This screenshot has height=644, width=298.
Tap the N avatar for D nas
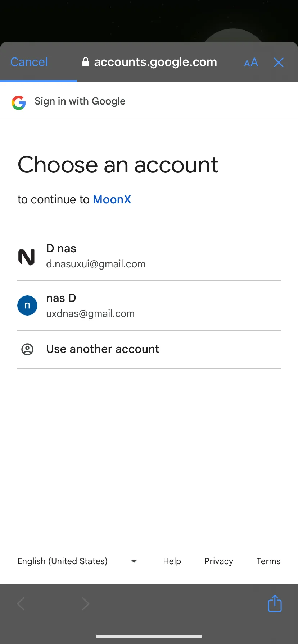coord(27,257)
